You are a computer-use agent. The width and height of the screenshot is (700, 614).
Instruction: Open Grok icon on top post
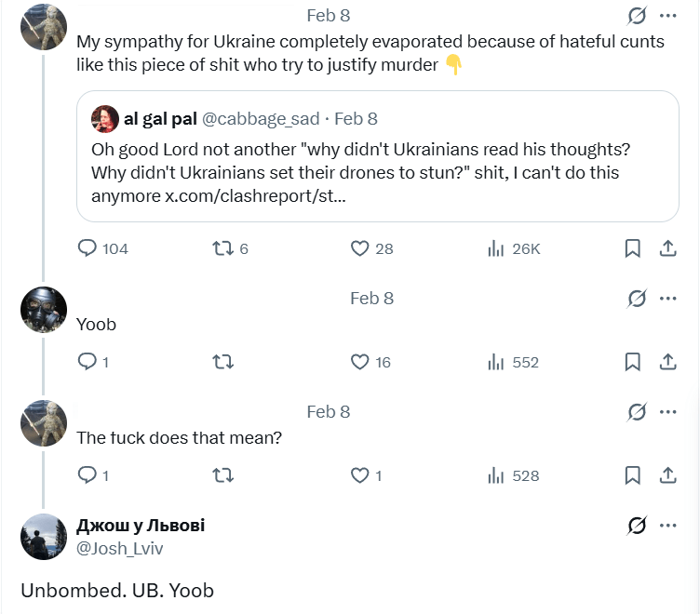click(x=638, y=16)
